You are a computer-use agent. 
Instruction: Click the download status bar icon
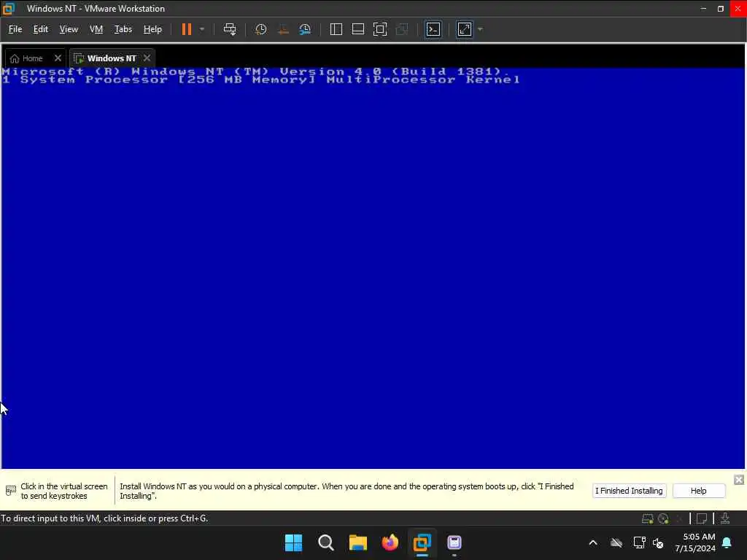(x=724, y=518)
